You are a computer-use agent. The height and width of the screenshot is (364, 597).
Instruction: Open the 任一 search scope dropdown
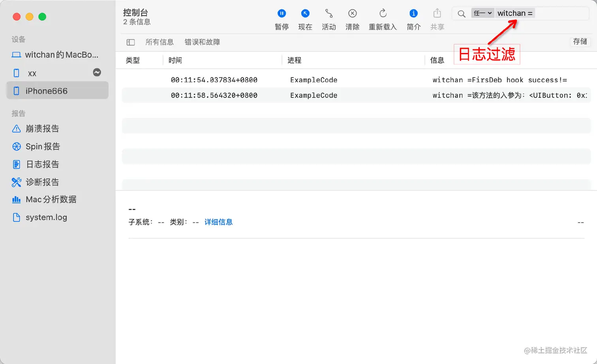[482, 13]
